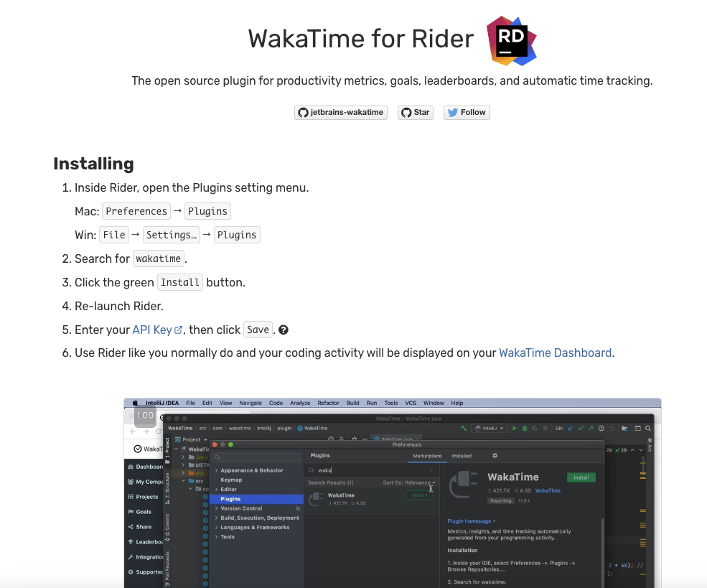This screenshot has width=707, height=588.
Task: Click the blue Git update project arrow
Action: coord(570,429)
